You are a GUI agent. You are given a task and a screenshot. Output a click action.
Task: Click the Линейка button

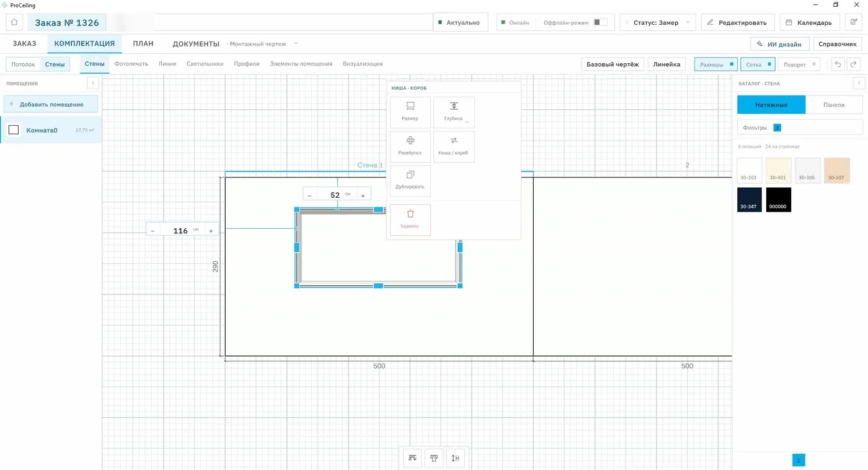666,64
